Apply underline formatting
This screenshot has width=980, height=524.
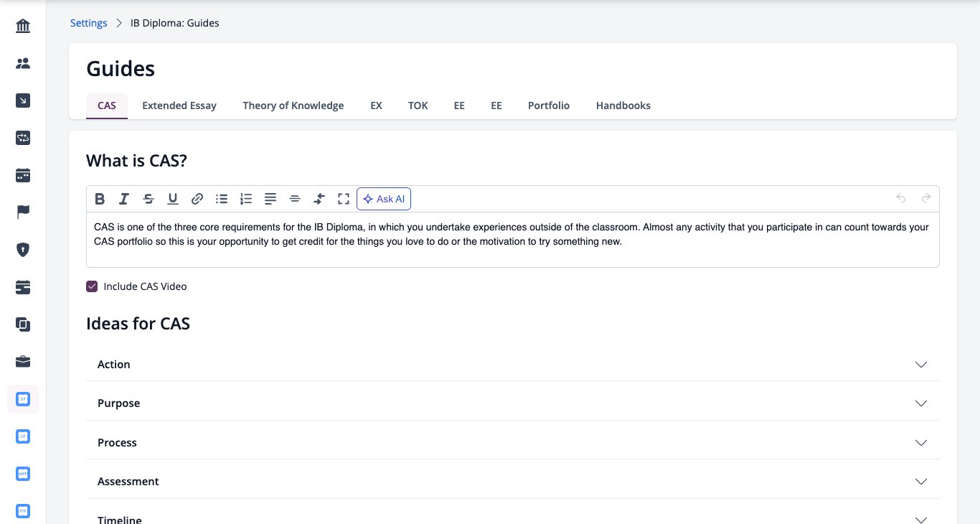[x=173, y=199]
